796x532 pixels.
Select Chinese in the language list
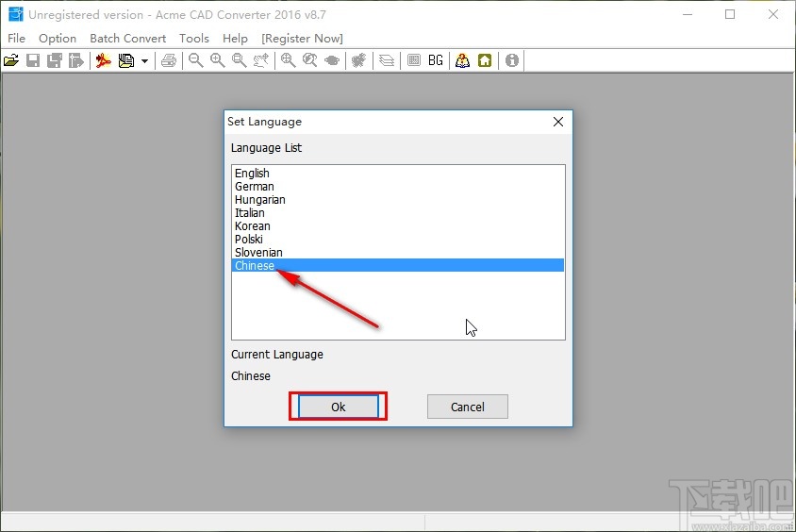[x=398, y=265]
